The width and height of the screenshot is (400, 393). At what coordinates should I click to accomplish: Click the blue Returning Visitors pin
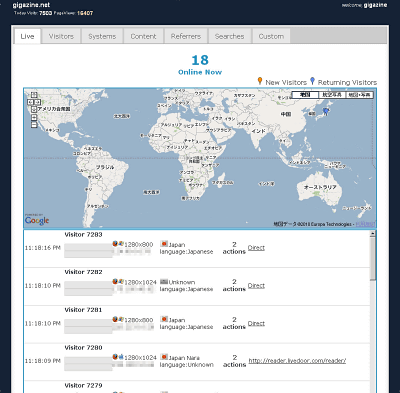312,81
